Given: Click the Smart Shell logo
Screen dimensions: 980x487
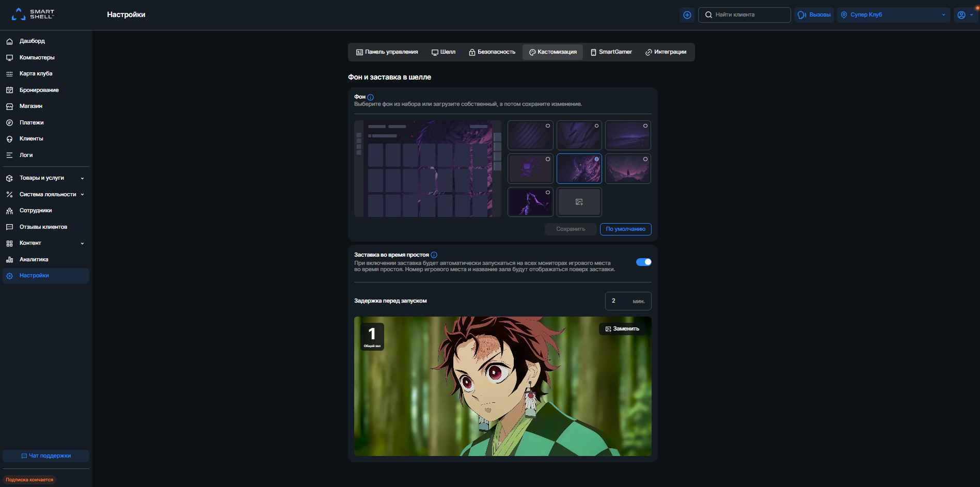Looking at the screenshot, I should click(33, 14).
